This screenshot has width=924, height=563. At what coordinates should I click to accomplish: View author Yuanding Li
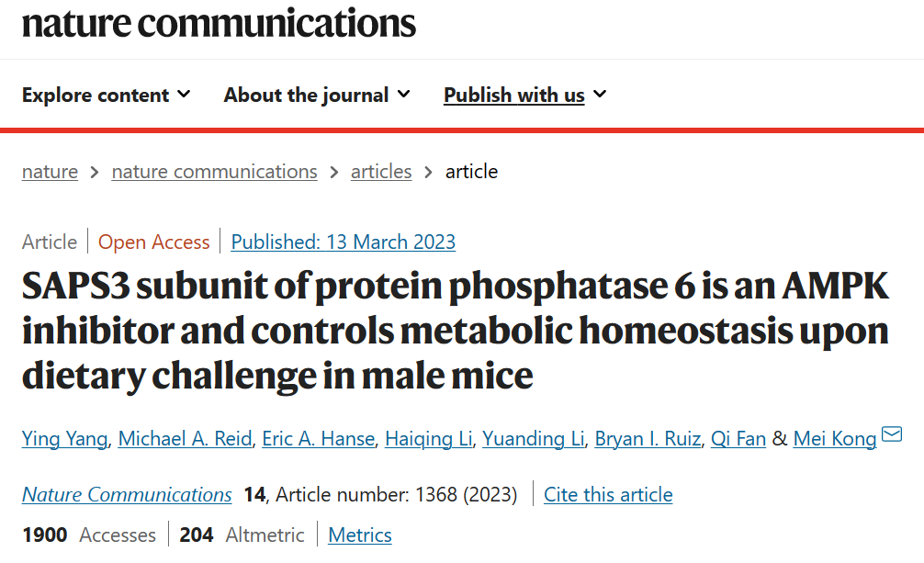pos(533,439)
